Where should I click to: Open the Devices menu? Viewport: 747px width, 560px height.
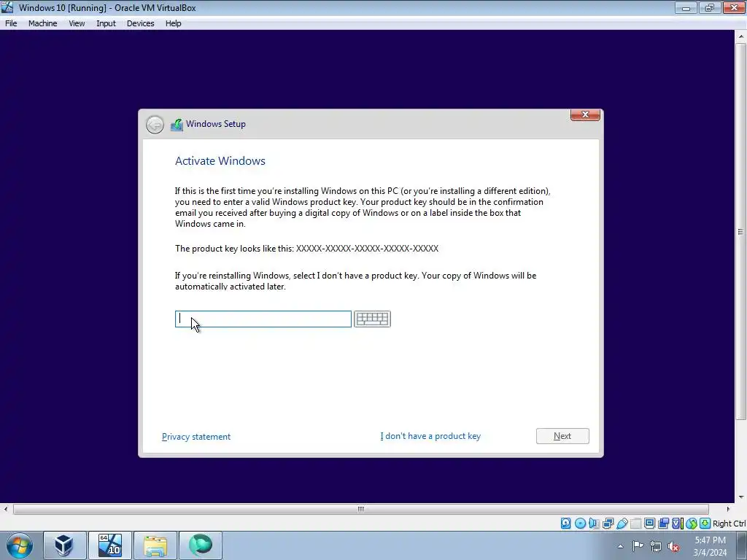[141, 23]
